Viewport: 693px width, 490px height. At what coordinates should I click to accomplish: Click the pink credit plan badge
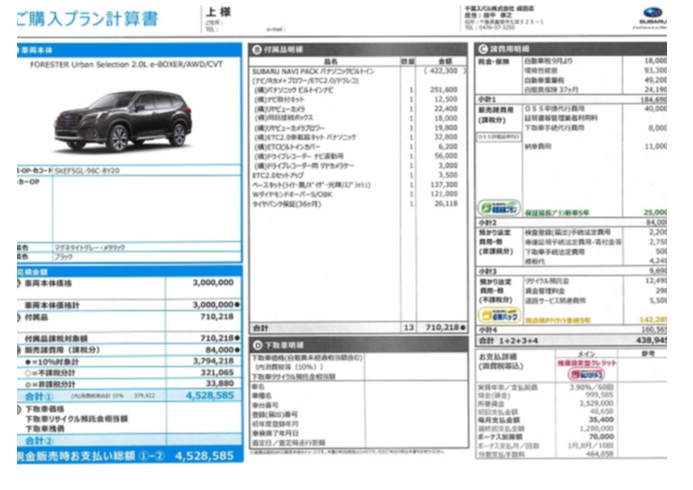click(586, 374)
